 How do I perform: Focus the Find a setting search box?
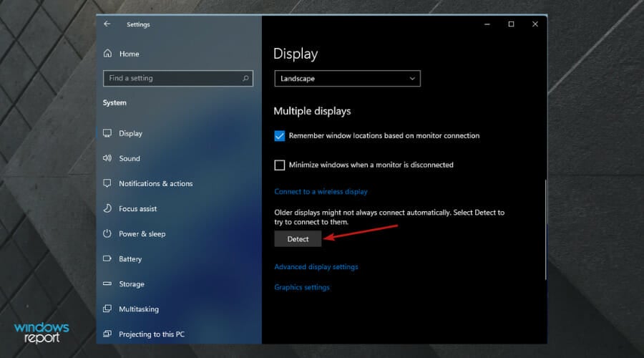coord(178,78)
